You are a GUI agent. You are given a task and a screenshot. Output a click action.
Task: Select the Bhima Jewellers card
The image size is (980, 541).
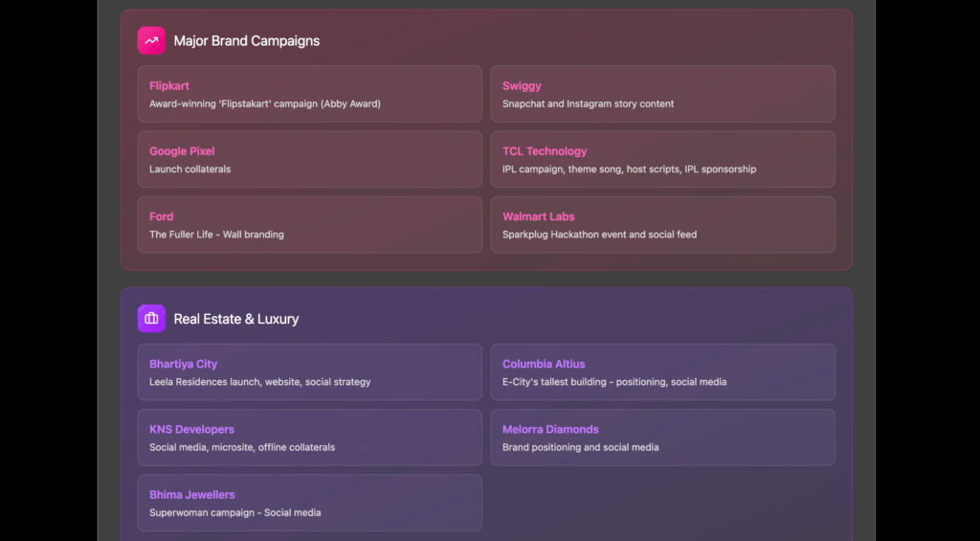309,502
